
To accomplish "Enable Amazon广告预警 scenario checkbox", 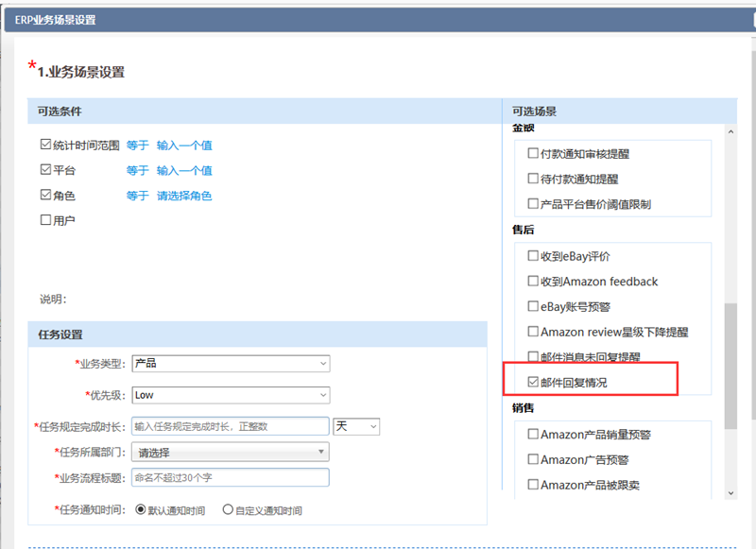I will (532, 460).
